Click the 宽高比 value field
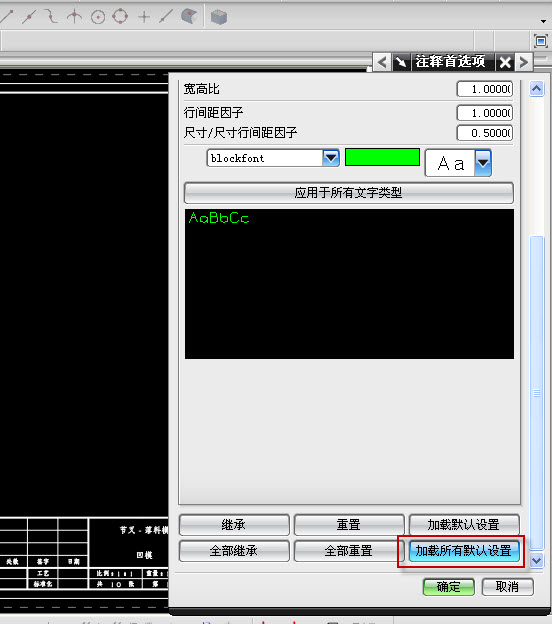 [484, 89]
